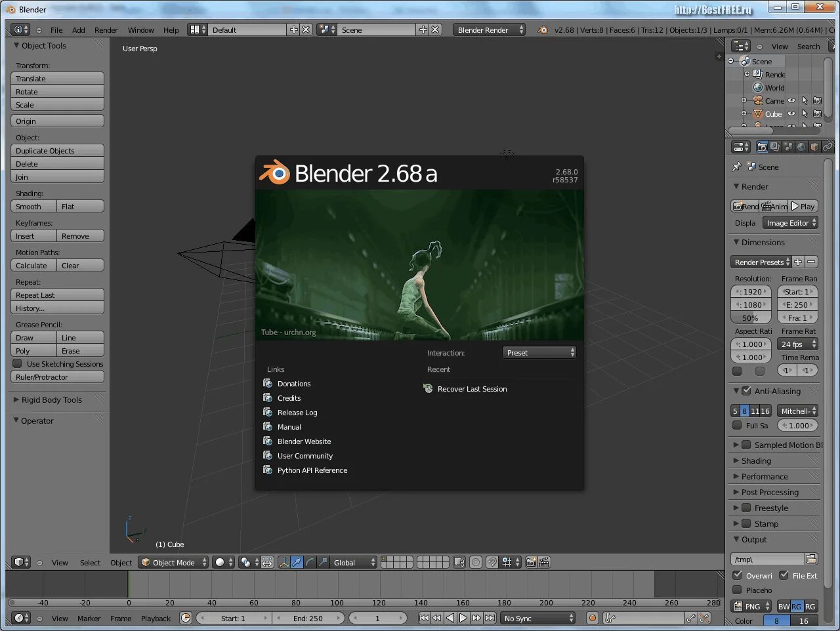Click the Color depth 8 button
Screen dimensions: 840x631
click(x=776, y=621)
